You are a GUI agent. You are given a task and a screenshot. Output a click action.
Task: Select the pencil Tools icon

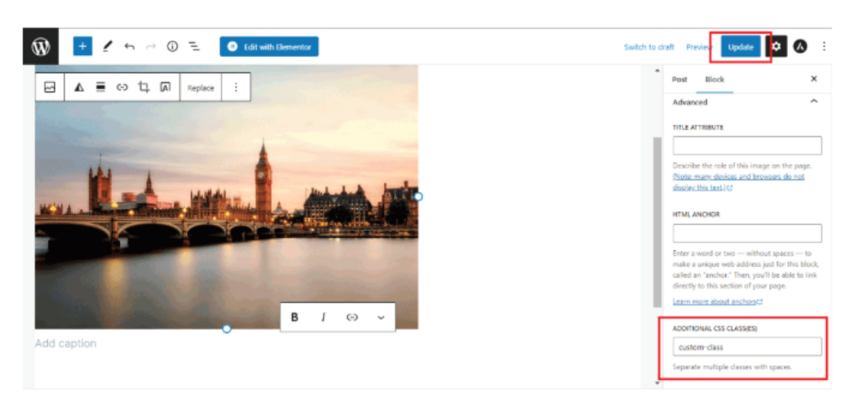pos(107,47)
